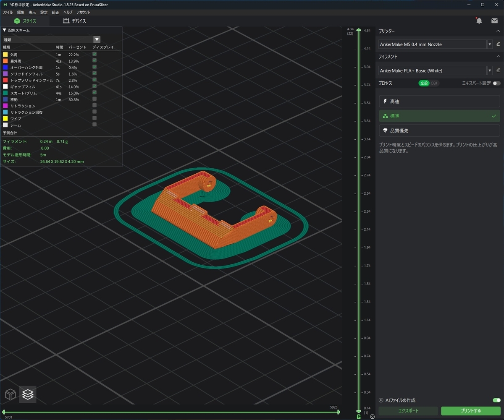Edit printer preset with pencil icon

click(x=498, y=44)
